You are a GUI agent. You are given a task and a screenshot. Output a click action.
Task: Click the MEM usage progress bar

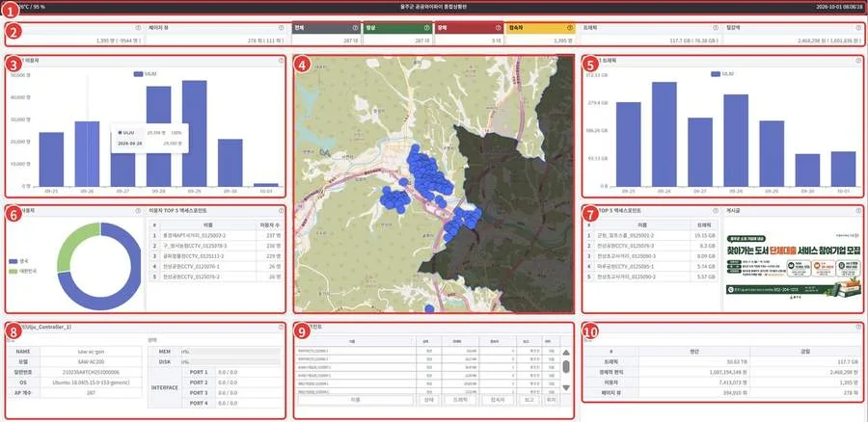coord(230,352)
